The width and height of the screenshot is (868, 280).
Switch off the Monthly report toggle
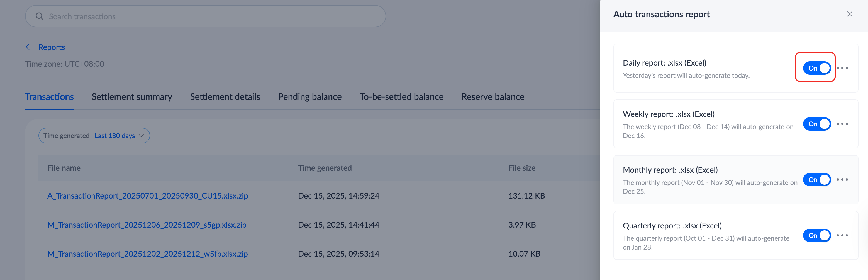tap(816, 180)
